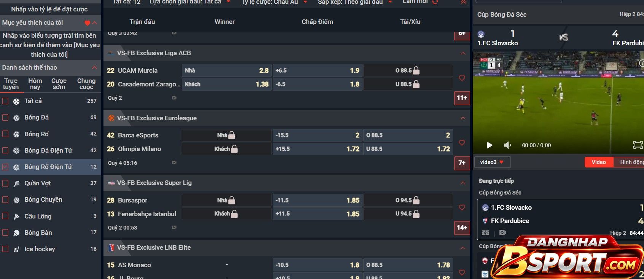This screenshot has width=644, height=279.
Task: Click the refresh icon next to Làm mới
Action: tap(435, 2)
